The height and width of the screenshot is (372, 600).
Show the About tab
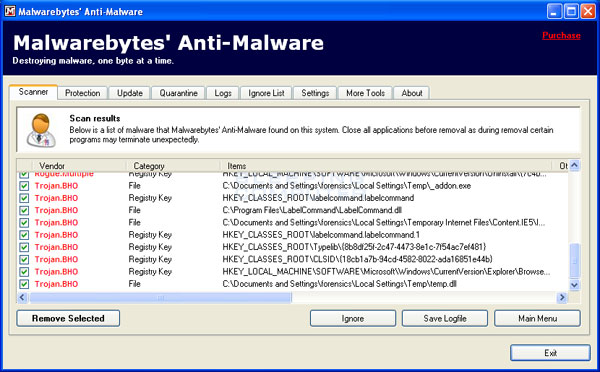pos(412,93)
